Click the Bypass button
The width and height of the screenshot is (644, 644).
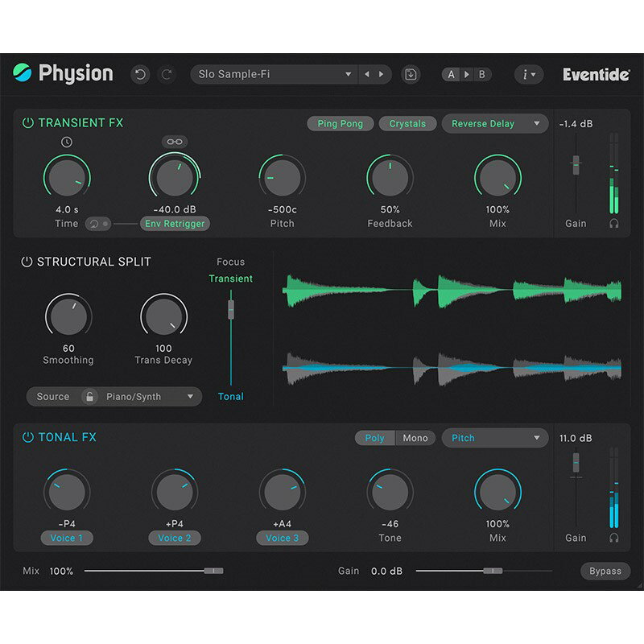tap(605, 571)
